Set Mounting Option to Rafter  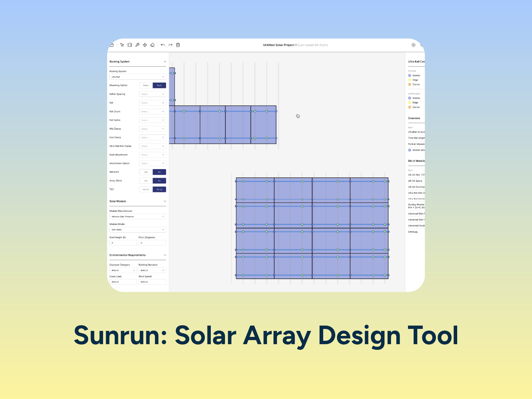point(146,85)
